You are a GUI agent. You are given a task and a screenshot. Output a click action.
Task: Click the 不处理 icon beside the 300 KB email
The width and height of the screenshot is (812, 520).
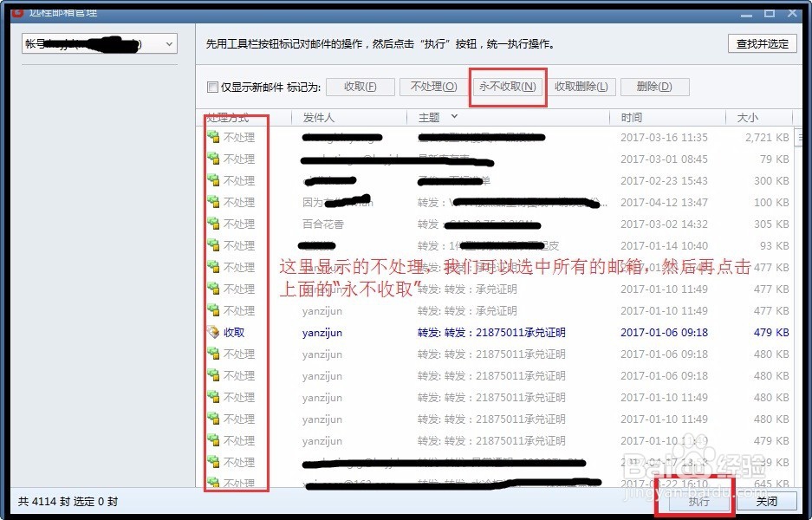(212, 180)
